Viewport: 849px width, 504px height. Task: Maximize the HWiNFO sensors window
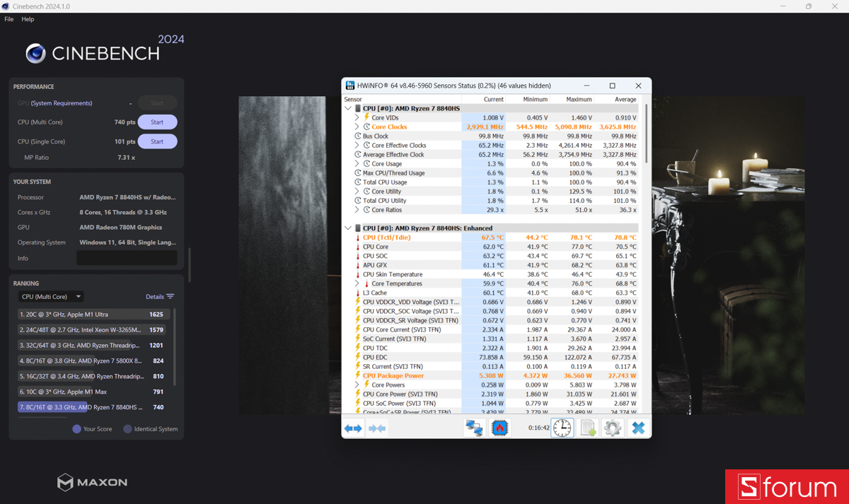pyautogui.click(x=613, y=86)
